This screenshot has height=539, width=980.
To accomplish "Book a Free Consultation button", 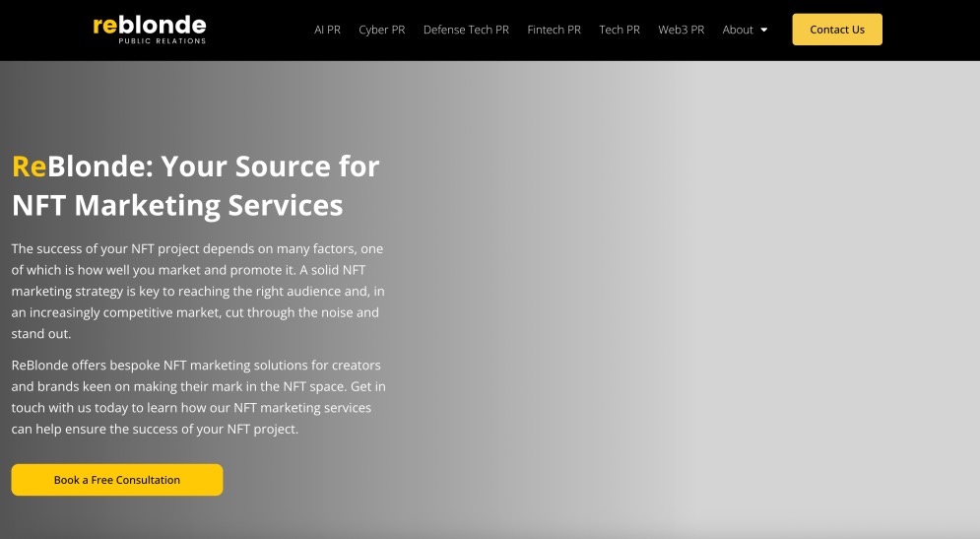I will click(x=117, y=480).
